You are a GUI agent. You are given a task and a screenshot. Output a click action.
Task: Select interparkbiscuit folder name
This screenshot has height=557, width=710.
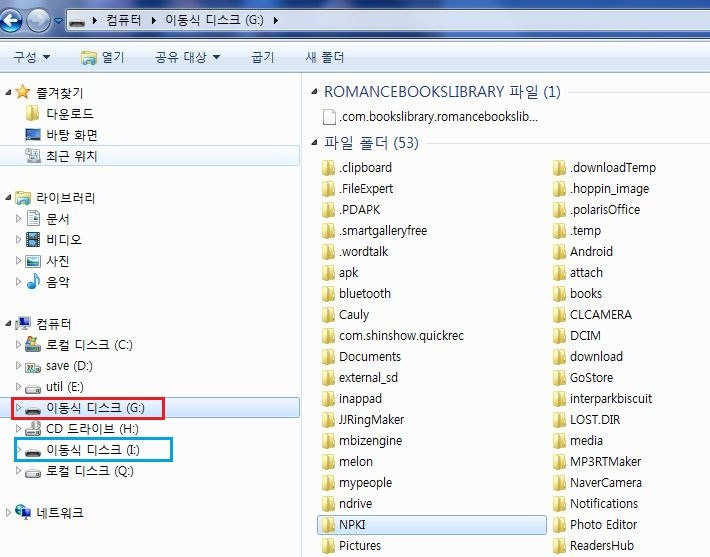[x=611, y=399]
